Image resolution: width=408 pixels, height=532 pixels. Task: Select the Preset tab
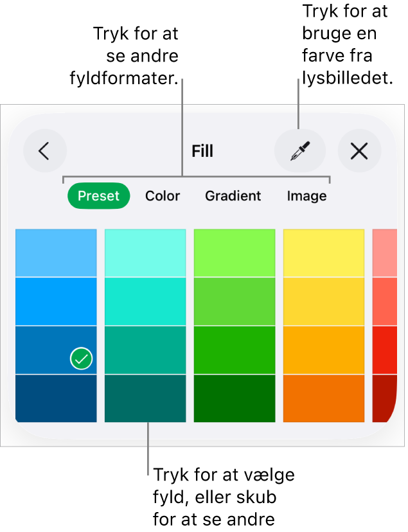tap(98, 196)
